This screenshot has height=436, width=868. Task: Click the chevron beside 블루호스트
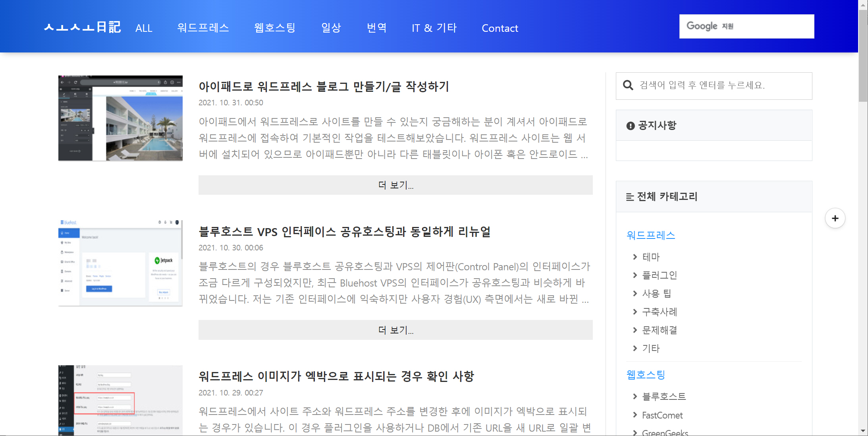tap(635, 396)
